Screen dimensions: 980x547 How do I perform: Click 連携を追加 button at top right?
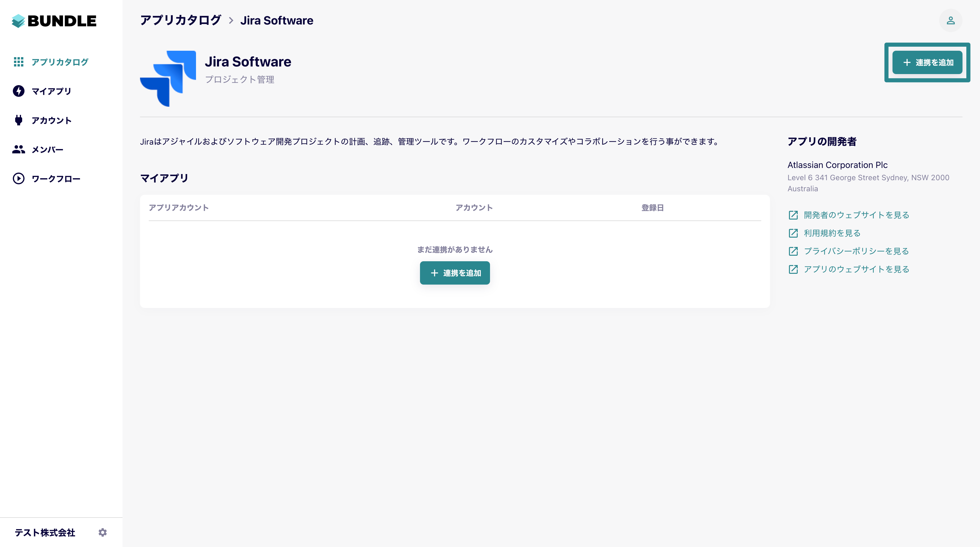point(927,62)
